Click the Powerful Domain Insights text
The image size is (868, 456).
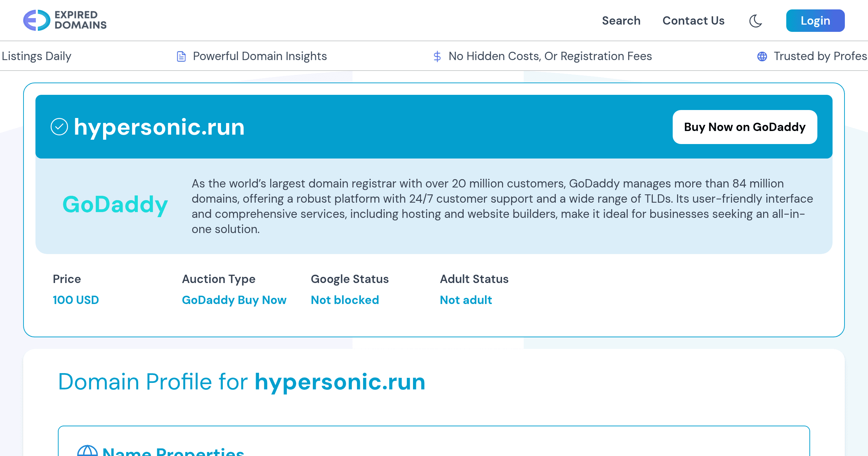click(x=260, y=56)
